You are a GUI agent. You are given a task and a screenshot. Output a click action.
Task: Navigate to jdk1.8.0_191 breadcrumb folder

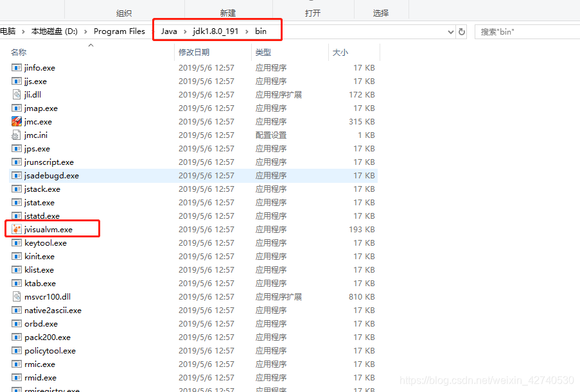(216, 31)
